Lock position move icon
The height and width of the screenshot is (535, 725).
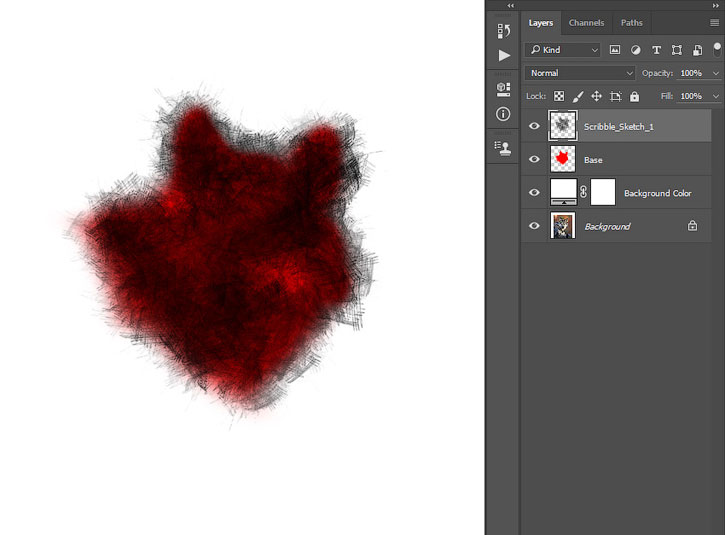pyautogui.click(x=596, y=96)
